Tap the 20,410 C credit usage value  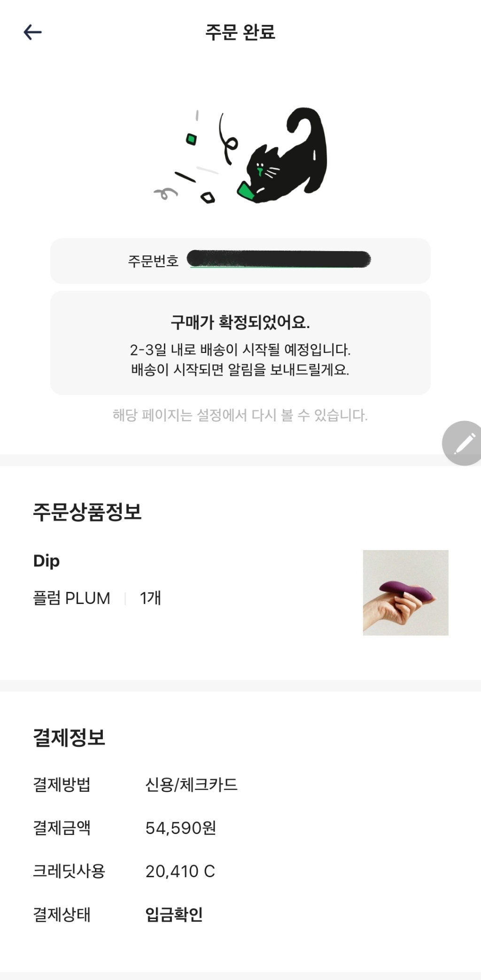(180, 872)
